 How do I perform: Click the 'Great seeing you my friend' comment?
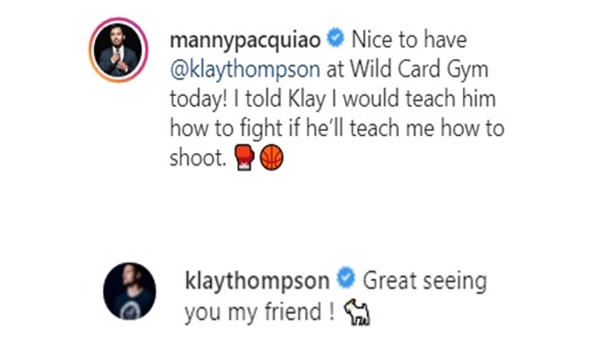pyautogui.click(x=336, y=296)
